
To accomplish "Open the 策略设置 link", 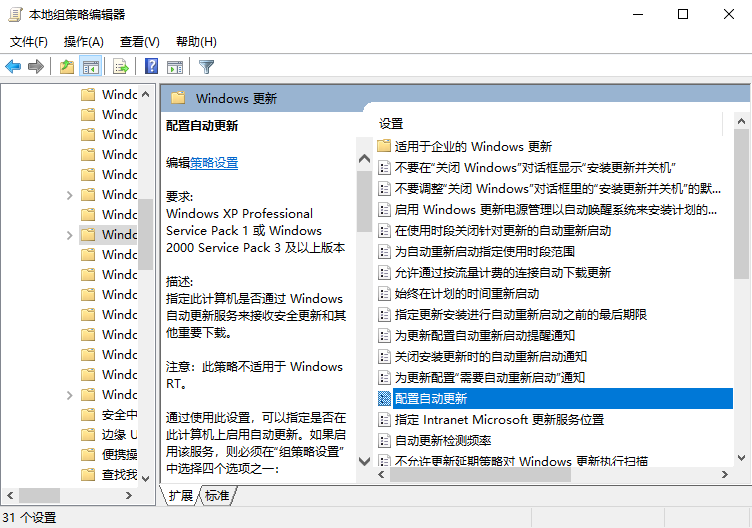I will 214,163.
